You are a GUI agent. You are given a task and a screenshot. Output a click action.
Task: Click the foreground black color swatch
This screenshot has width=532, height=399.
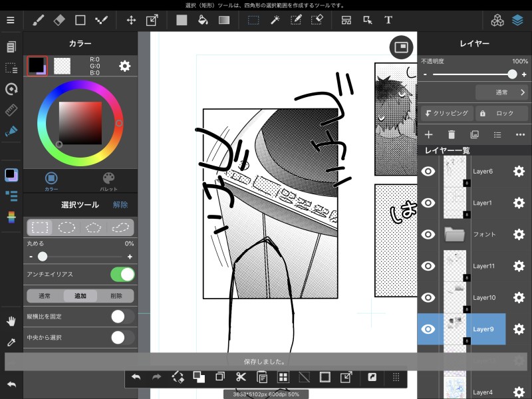coord(37,65)
